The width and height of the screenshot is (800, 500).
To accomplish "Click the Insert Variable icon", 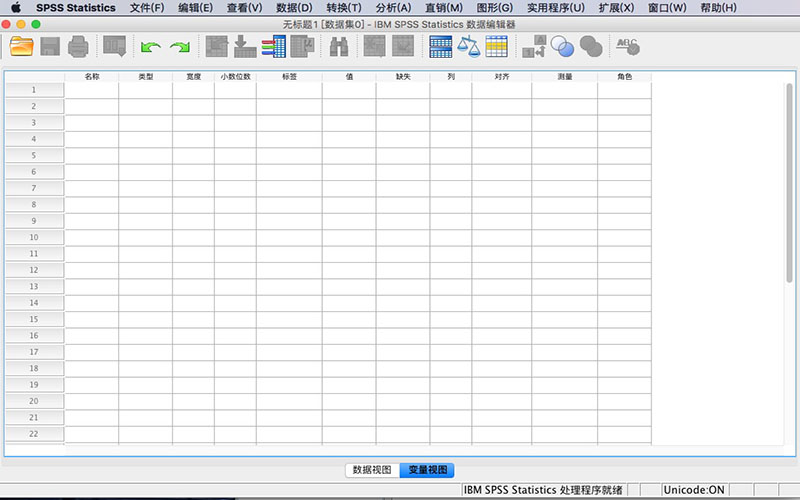I will pyautogui.click(x=403, y=46).
